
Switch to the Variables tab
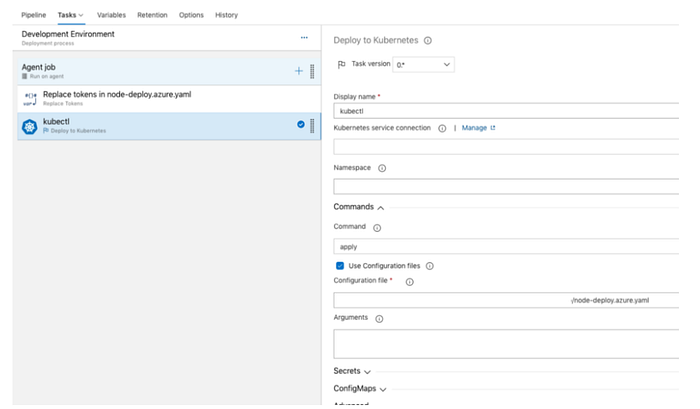(x=111, y=15)
